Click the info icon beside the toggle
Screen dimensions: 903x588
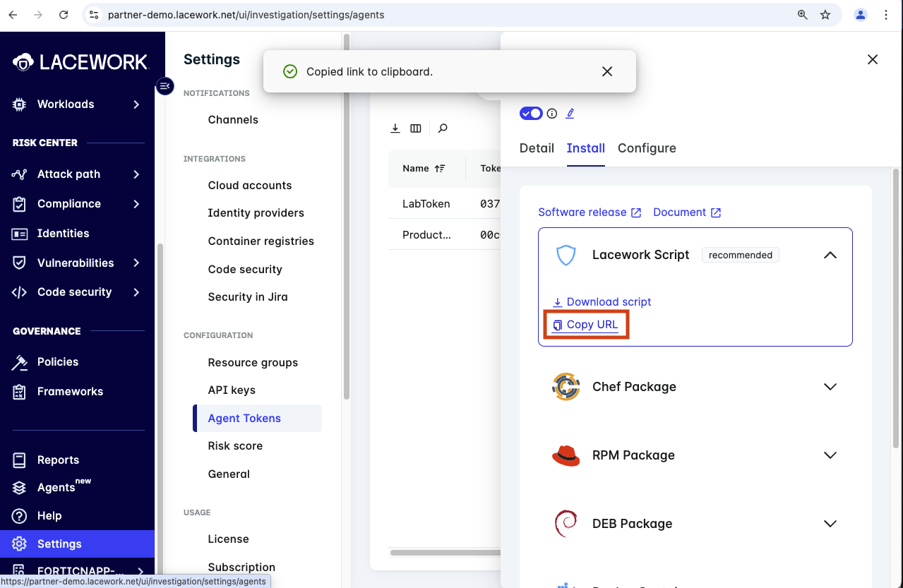click(x=552, y=113)
